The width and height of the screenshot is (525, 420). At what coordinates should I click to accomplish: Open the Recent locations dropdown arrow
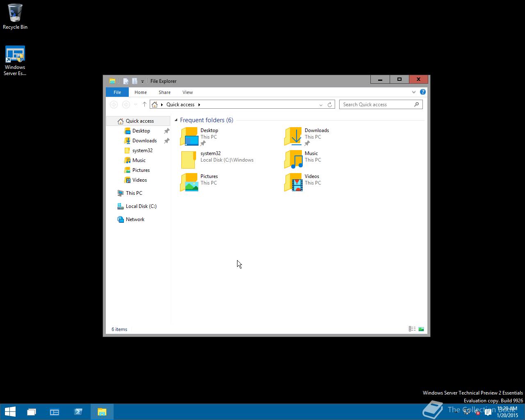click(135, 105)
